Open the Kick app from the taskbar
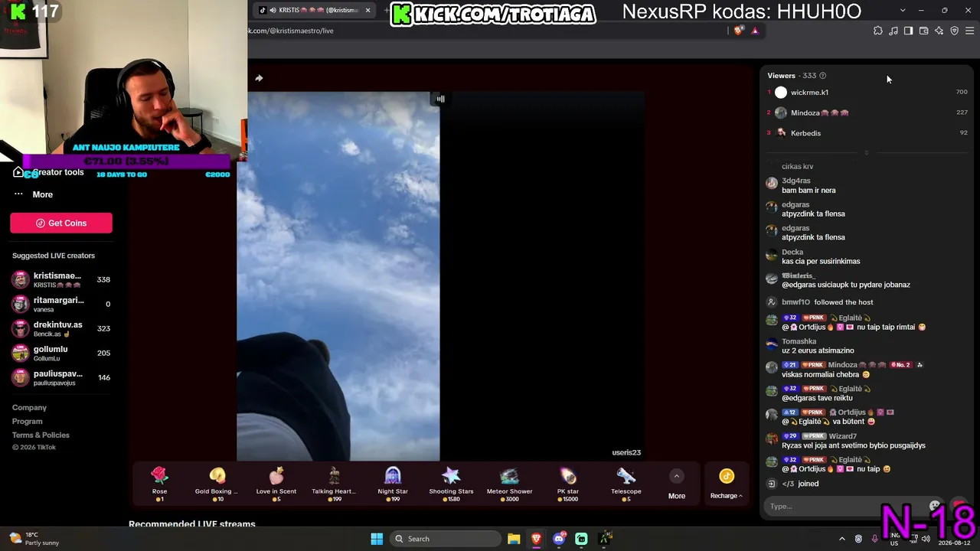 (x=581, y=539)
